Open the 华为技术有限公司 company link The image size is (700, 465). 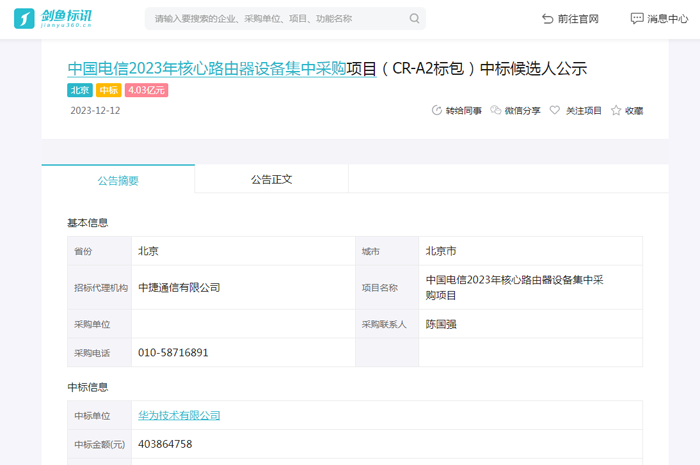point(179,415)
